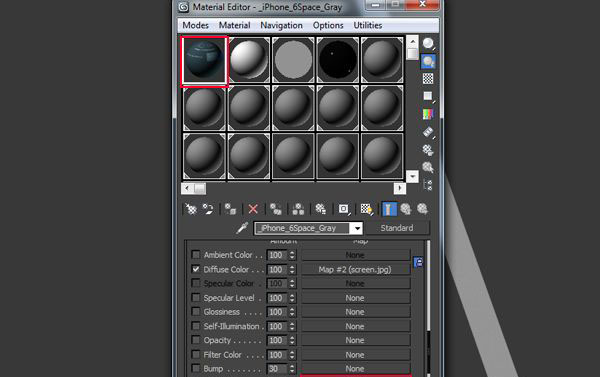Click the None map button for Glossiness
Screen dimensions: 600x377
(355, 312)
